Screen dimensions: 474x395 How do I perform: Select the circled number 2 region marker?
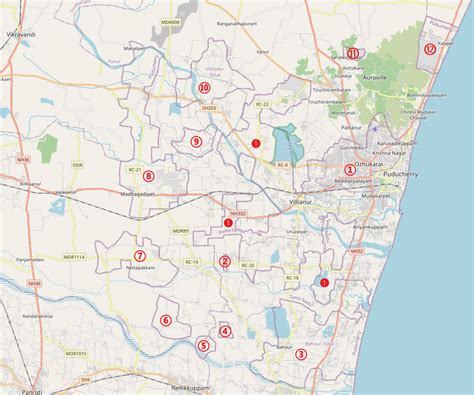[x=225, y=262]
